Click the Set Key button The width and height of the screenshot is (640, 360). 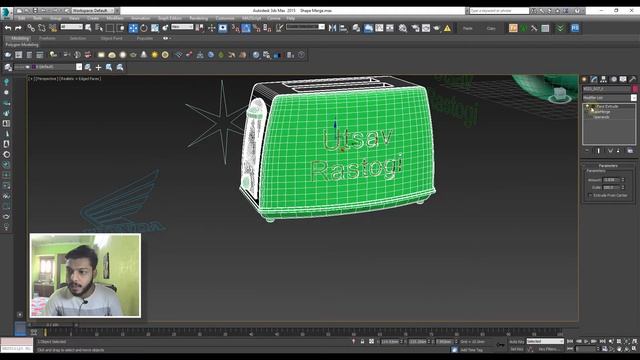(516, 349)
